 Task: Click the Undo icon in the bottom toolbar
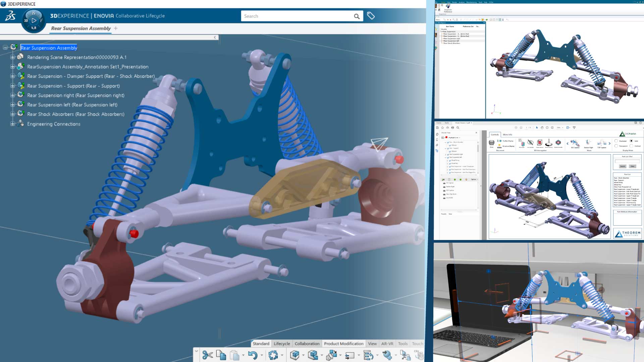tap(253, 355)
